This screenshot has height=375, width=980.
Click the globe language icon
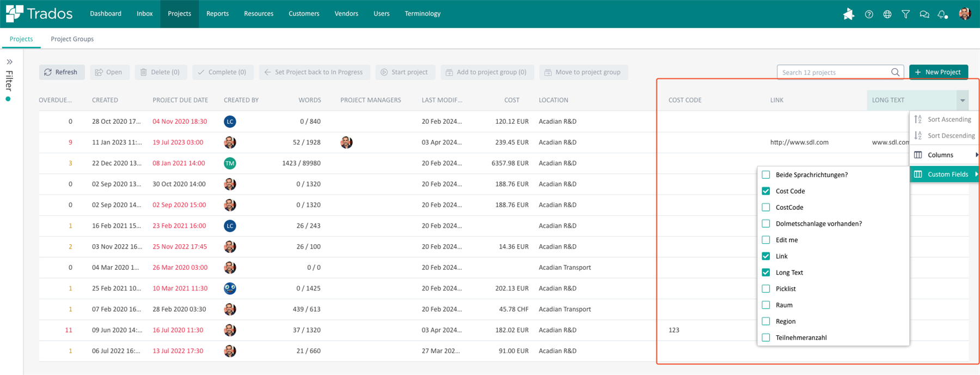click(887, 15)
